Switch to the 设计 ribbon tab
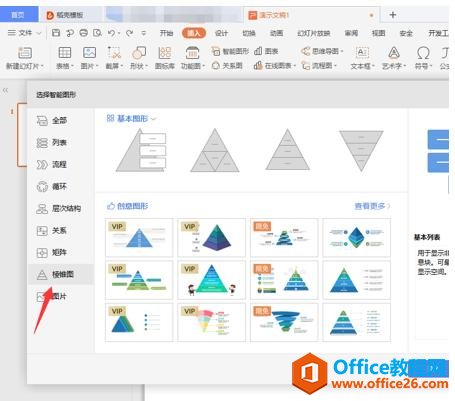 point(221,33)
